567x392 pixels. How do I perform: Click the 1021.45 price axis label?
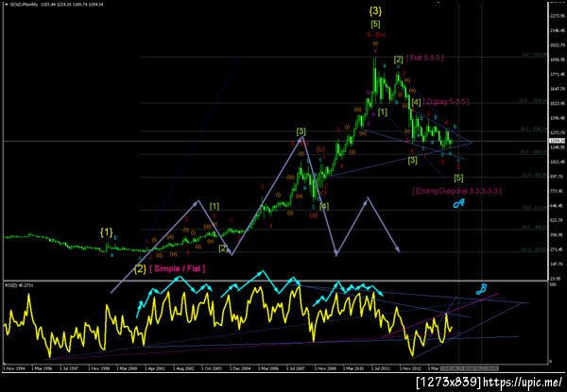click(x=558, y=162)
